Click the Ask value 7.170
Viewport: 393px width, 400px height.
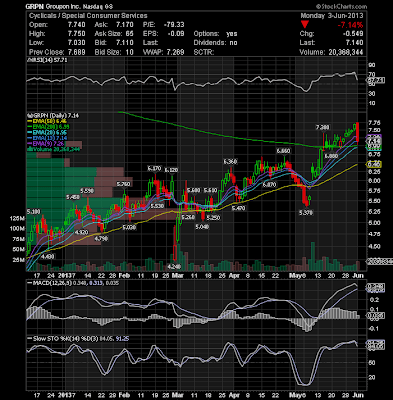point(124,25)
